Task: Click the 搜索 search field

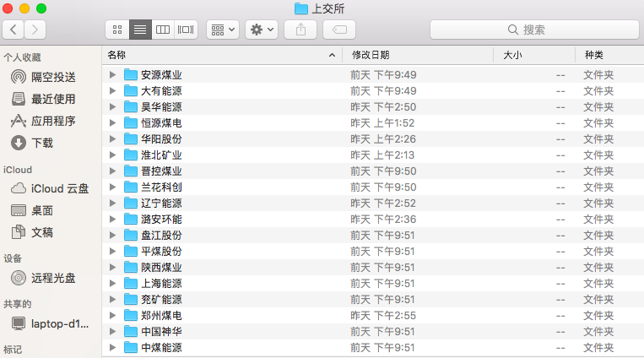Action: (x=534, y=30)
